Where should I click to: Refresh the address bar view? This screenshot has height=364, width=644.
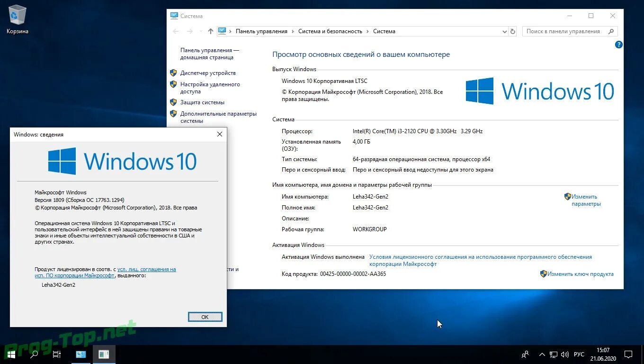[x=512, y=31]
